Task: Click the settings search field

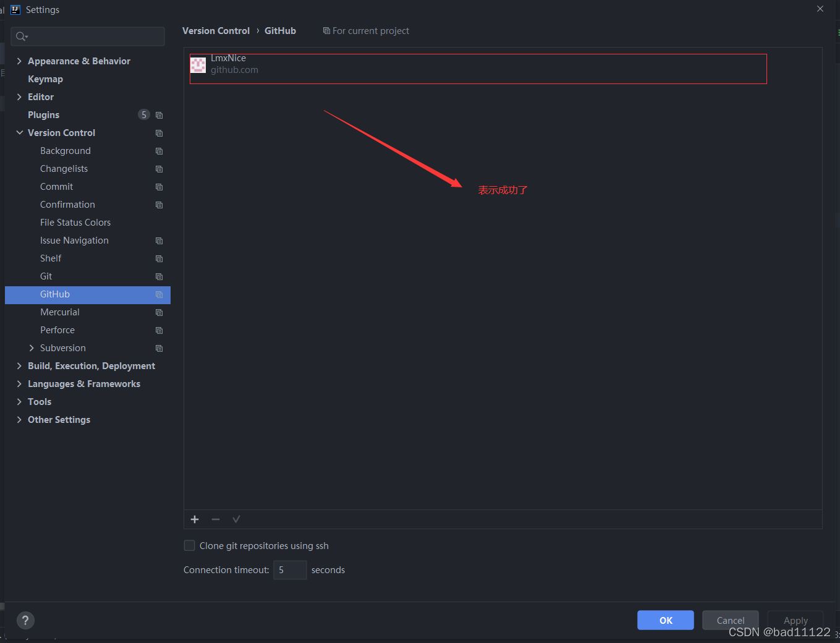Action: click(x=88, y=36)
